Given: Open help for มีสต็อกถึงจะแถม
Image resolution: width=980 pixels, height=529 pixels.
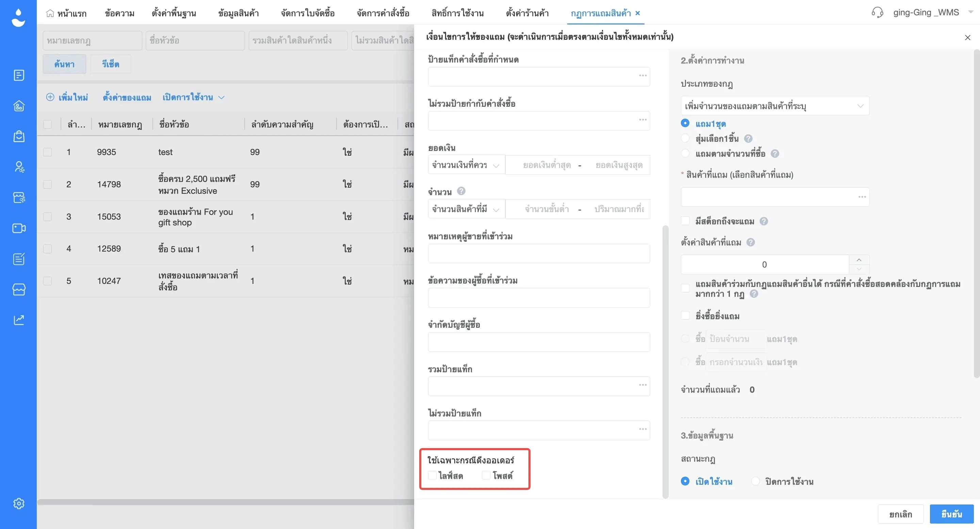Looking at the screenshot, I should click(x=764, y=221).
